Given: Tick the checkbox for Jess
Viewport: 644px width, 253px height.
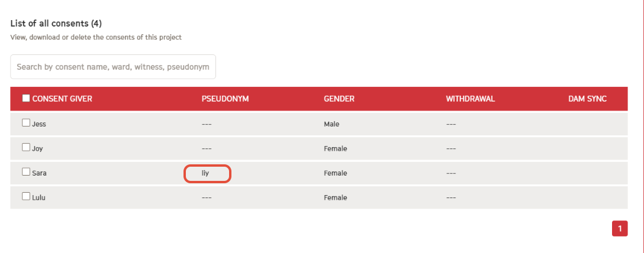Looking at the screenshot, I should tap(26, 122).
